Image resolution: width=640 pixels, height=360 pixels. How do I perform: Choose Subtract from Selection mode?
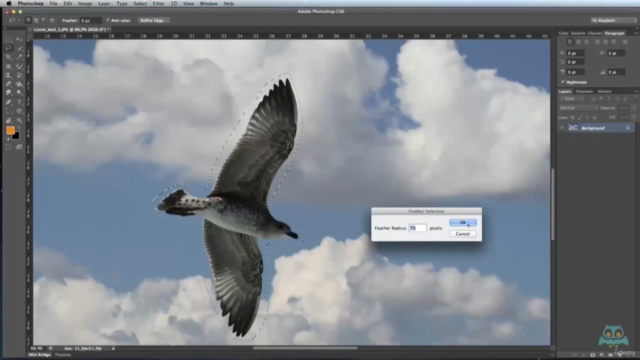(44, 20)
